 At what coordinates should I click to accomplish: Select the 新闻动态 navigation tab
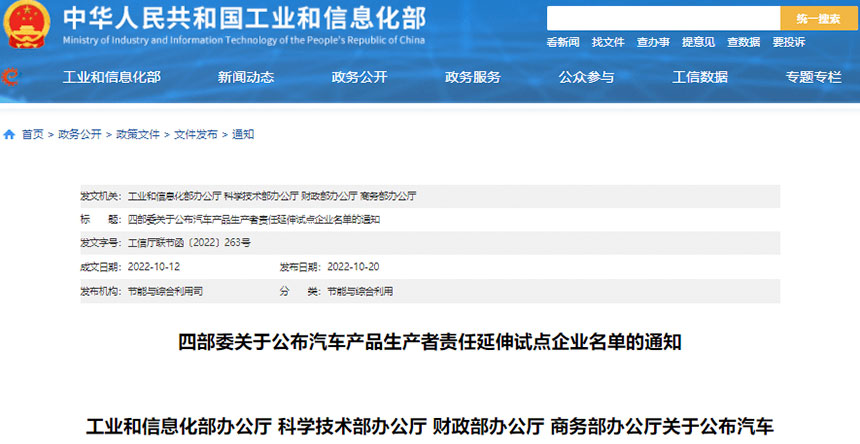point(246,77)
